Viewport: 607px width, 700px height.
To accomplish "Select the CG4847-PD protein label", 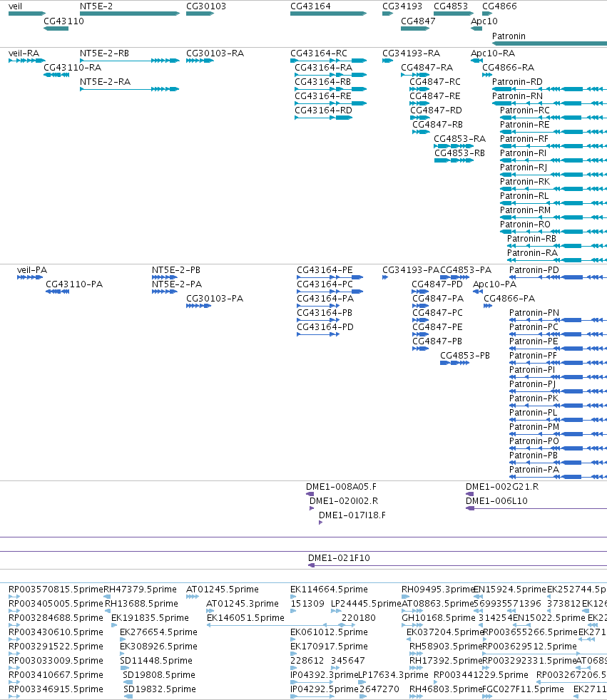I will [x=437, y=284].
